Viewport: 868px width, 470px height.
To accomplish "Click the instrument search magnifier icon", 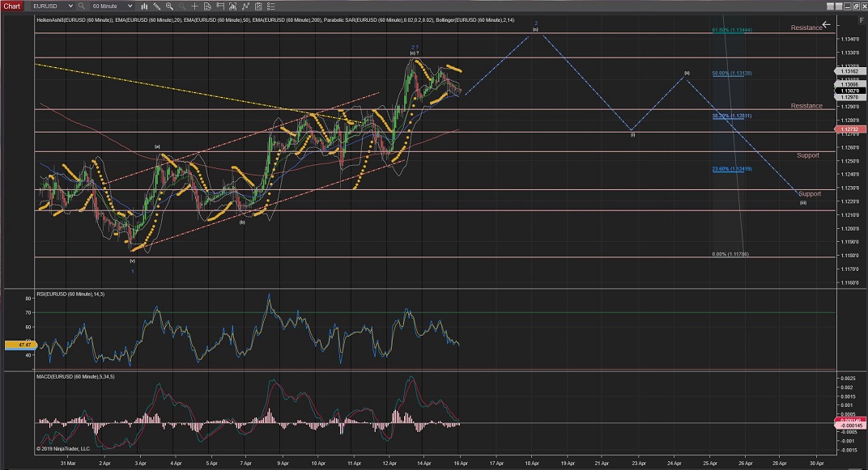I will point(81,6).
